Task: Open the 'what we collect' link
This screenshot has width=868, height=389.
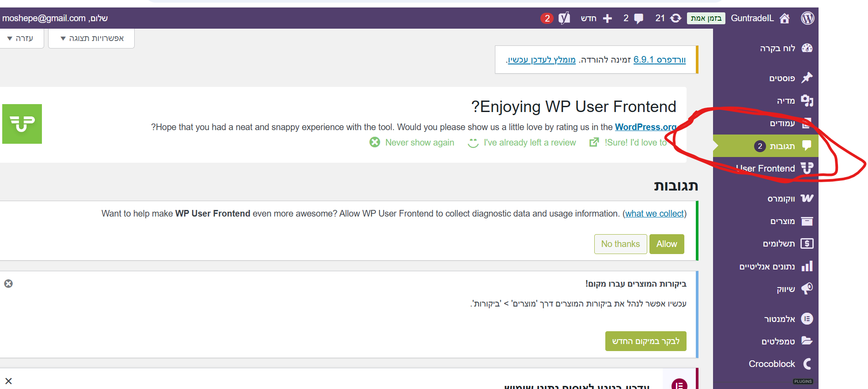Action: click(x=654, y=213)
